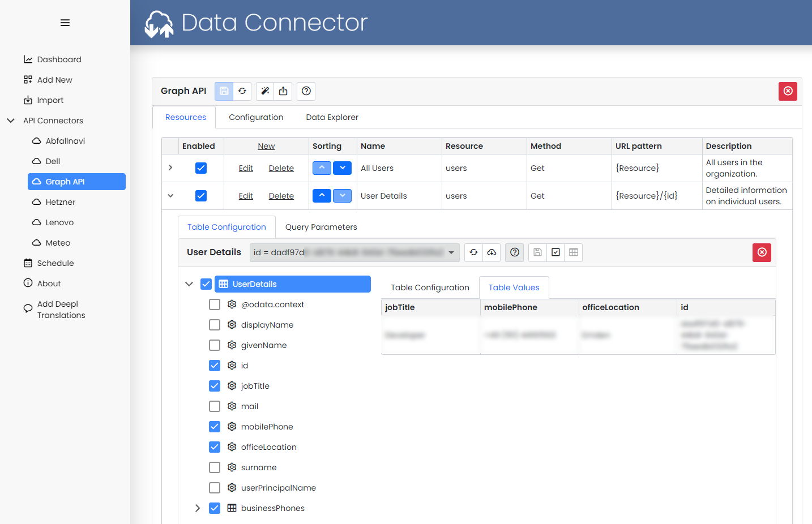Click the export share icon

coord(283,91)
